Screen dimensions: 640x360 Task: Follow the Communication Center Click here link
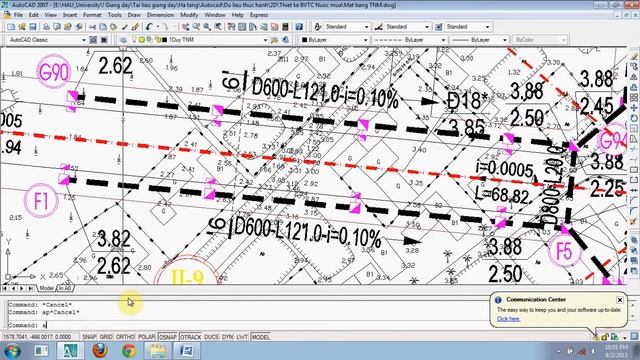coord(508,319)
